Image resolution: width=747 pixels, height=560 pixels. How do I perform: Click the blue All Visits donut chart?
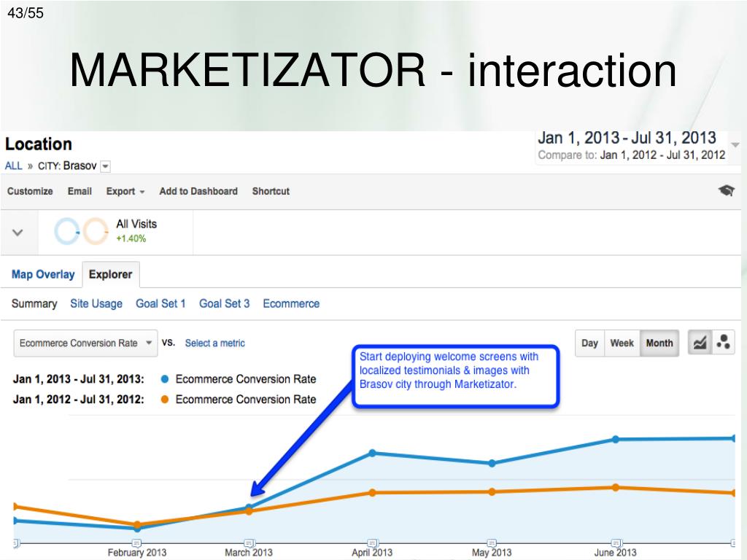click(66, 231)
